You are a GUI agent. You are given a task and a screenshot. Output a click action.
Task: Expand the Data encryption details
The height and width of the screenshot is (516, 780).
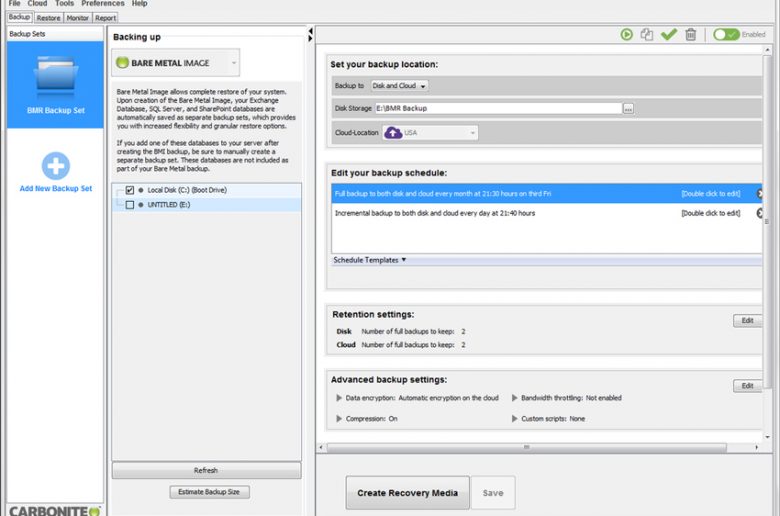pyautogui.click(x=339, y=398)
